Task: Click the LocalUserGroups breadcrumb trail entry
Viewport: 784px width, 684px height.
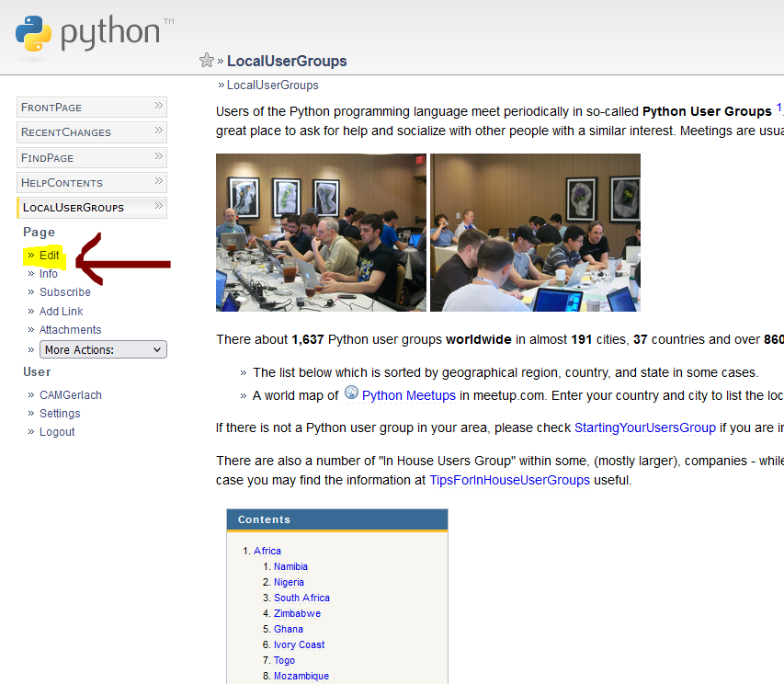Action: coord(272,85)
